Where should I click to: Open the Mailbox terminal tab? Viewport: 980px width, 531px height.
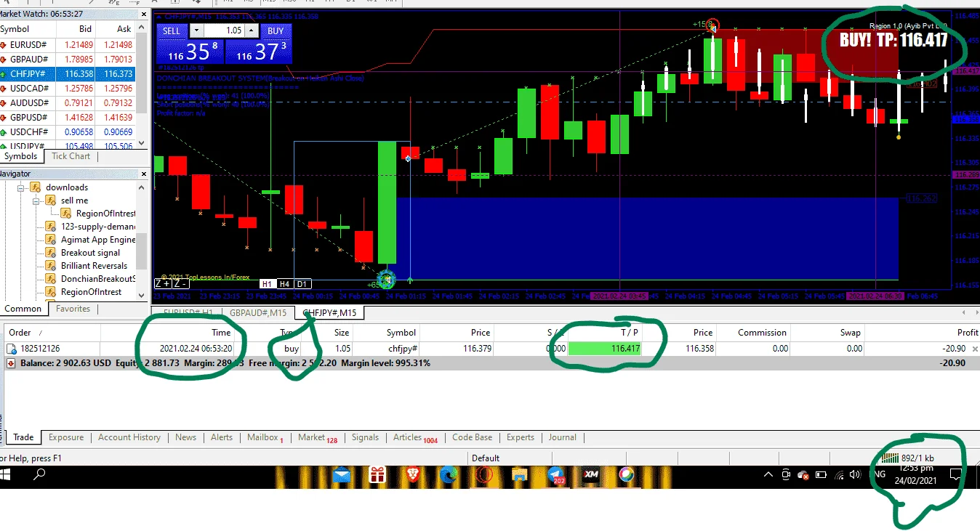[x=265, y=437]
